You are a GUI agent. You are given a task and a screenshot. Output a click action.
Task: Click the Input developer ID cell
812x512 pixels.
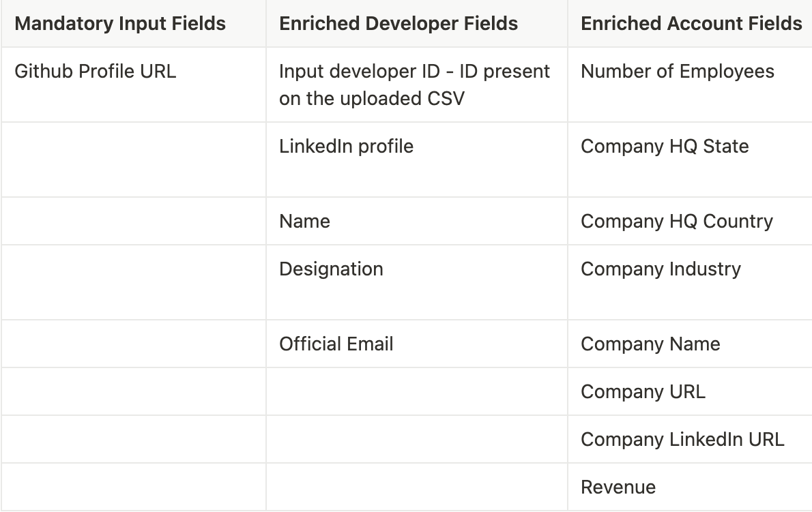pyautogui.click(x=414, y=85)
